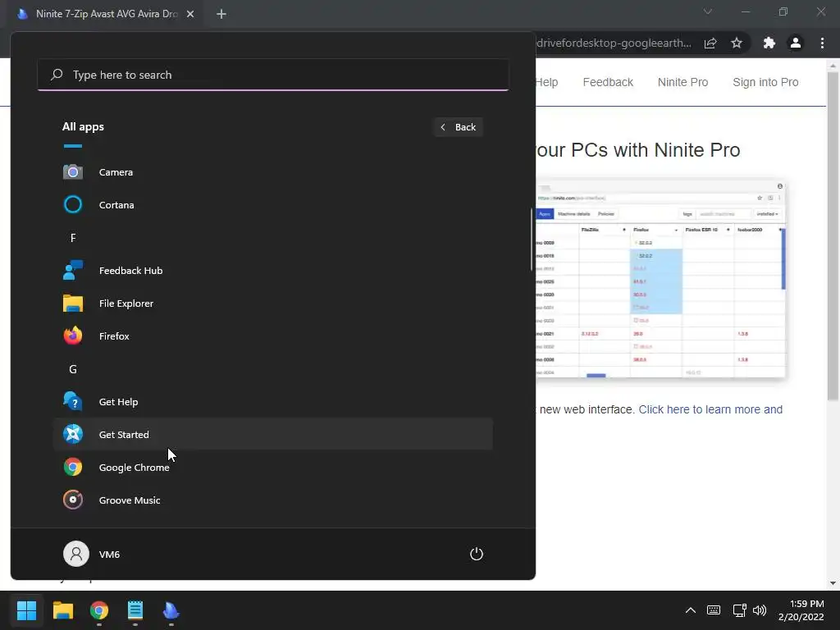
Task: Open a new Chrome tab
Action: pos(221,14)
